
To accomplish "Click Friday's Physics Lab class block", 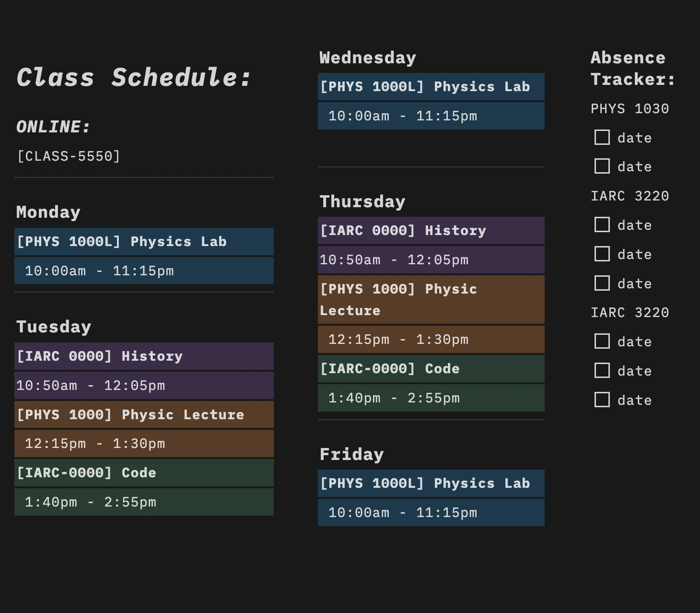I will click(x=431, y=483).
